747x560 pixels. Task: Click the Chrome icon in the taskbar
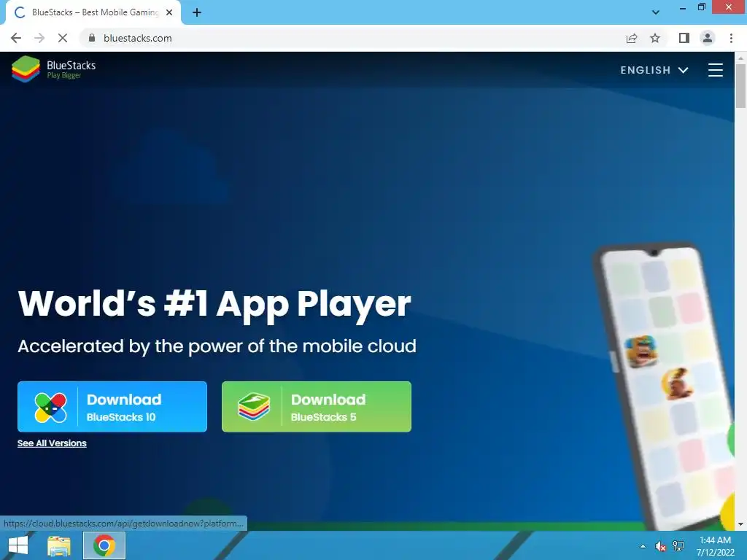104,545
